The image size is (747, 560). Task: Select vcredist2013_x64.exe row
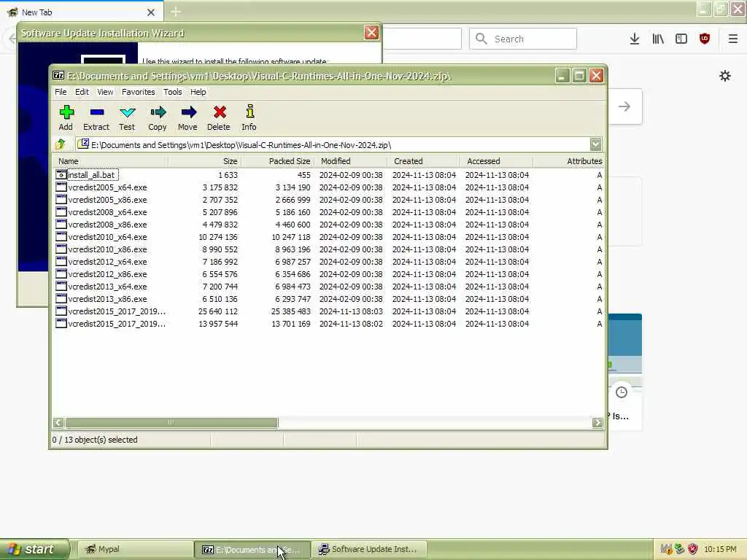click(329, 287)
